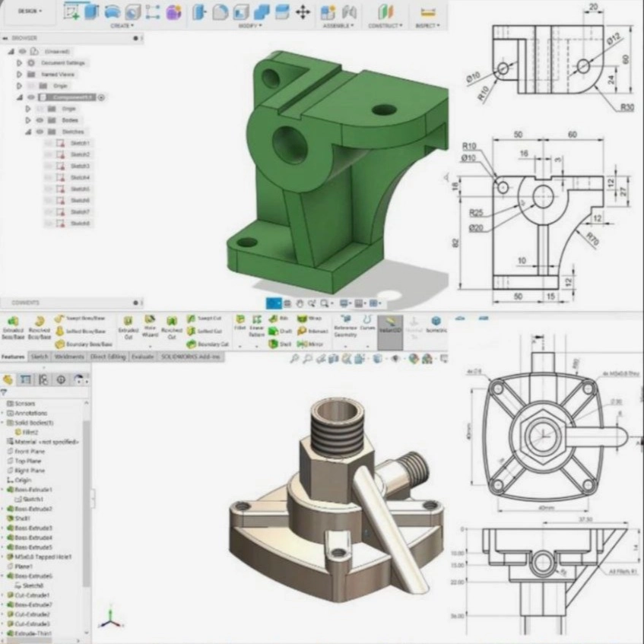Click the Create Sketch icon in Fusion toolbar
644x644 pixels.
[73, 11]
